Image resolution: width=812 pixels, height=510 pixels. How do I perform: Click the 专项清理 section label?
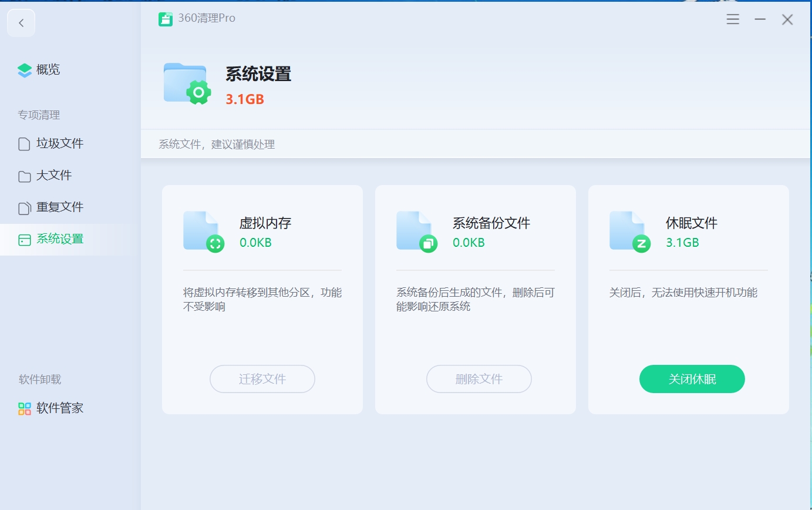[39, 115]
